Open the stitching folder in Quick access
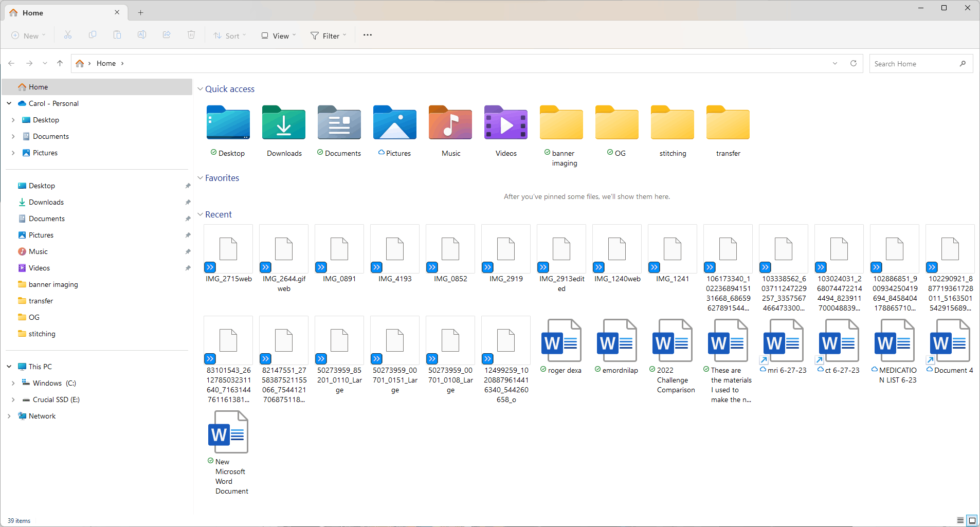This screenshot has width=980, height=527. 673,131
